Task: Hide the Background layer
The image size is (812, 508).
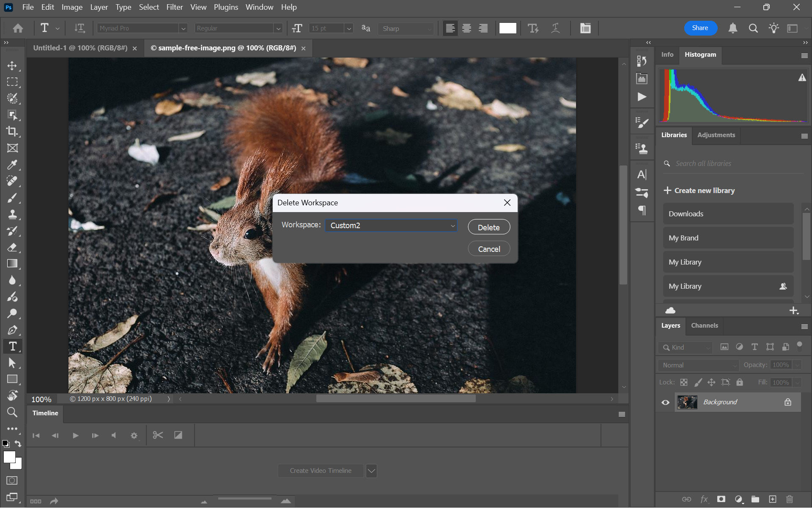Action: (x=665, y=402)
